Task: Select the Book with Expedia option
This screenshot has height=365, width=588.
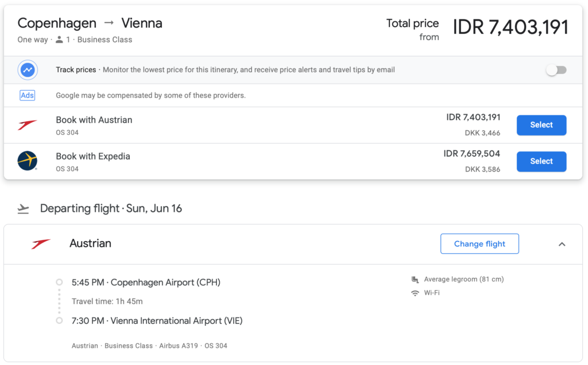Action: tap(541, 161)
